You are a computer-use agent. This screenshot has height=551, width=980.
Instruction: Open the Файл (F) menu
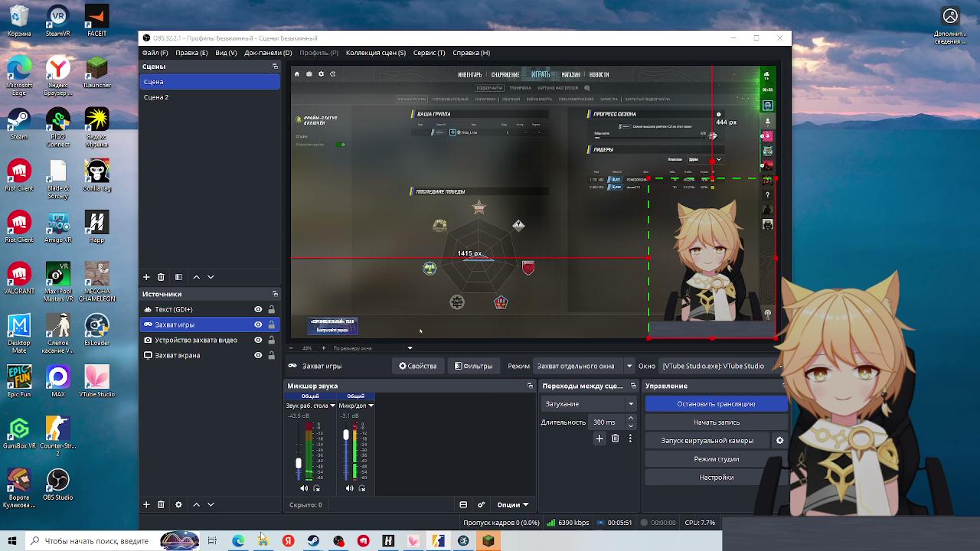(x=155, y=53)
